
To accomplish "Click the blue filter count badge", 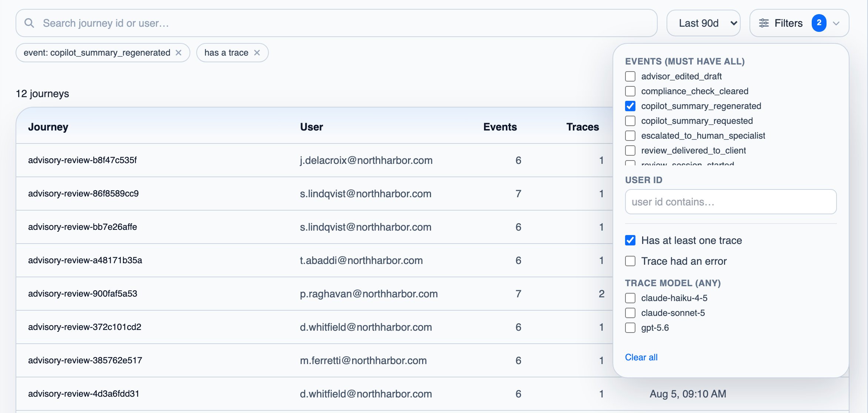I will [x=819, y=23].
